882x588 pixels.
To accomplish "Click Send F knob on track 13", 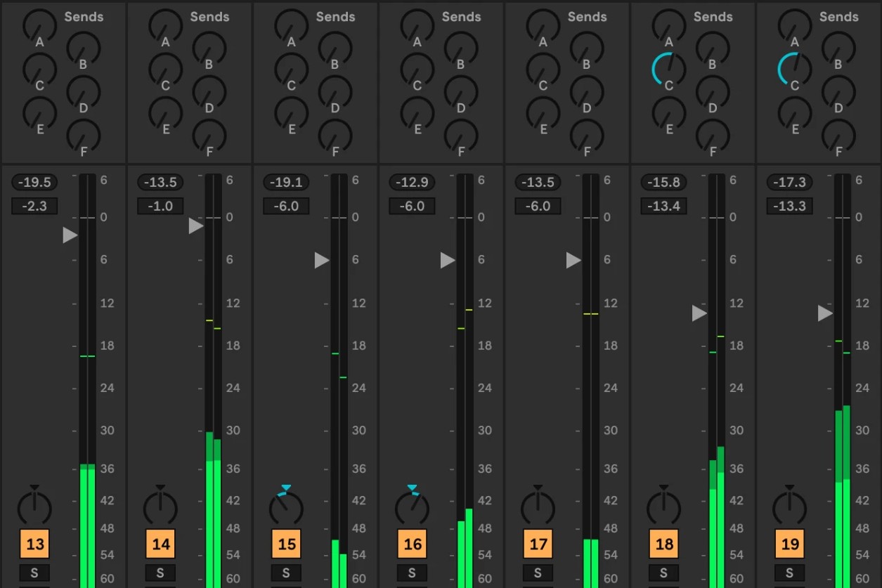I will click(84, 135).
